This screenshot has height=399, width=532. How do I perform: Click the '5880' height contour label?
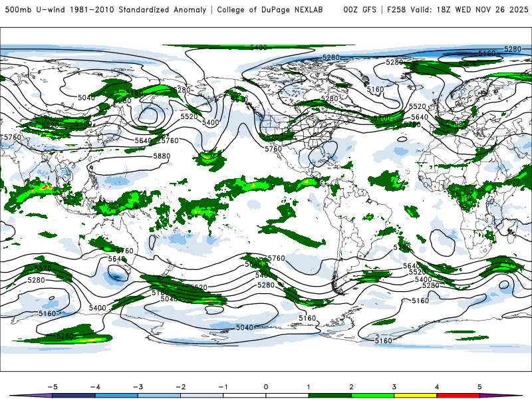162,156
